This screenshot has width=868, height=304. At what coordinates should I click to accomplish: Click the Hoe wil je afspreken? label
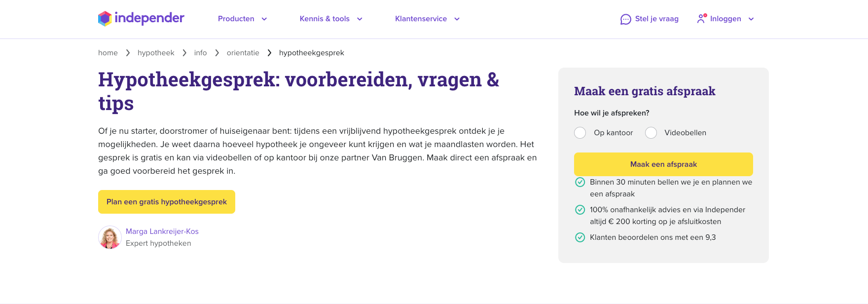pyautogui.click(x=612, y=113)
